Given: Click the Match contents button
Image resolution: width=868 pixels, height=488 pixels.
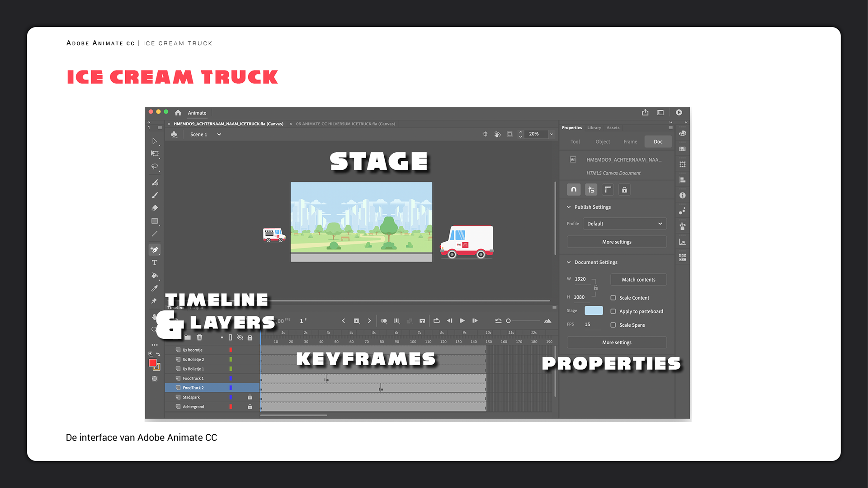Looking at the screenshot, I should click(x=638, y=280).
